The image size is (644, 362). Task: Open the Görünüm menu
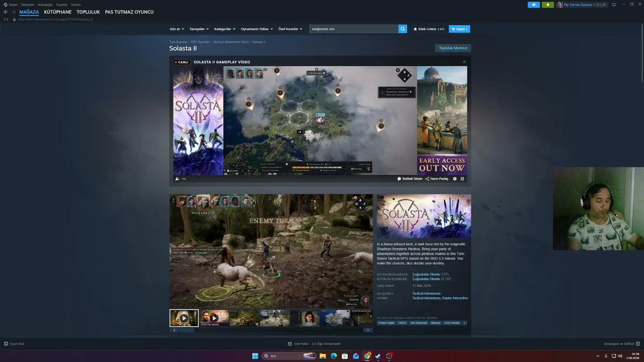28,5
